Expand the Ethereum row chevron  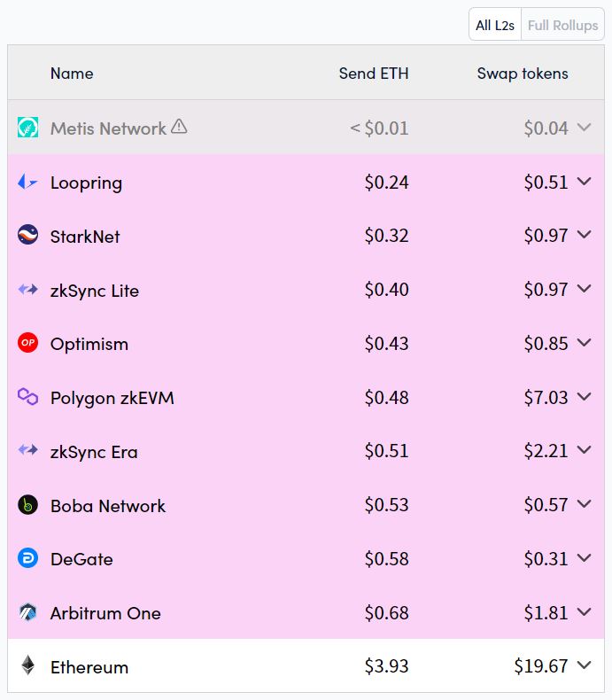click(x=584, y=665)
